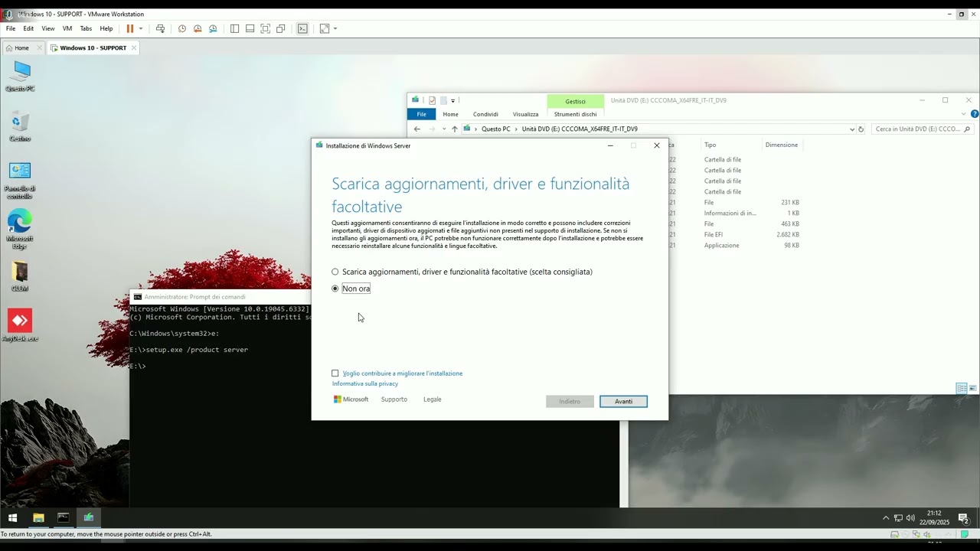Open the Explorer Home ribbon tab
This screenshot has height=551, width=980.
pyautogui.click(x=450, y=114)
